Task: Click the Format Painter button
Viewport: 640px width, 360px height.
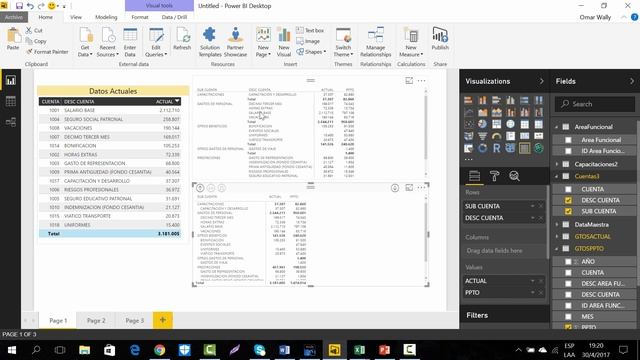Action: click(47, 52)
